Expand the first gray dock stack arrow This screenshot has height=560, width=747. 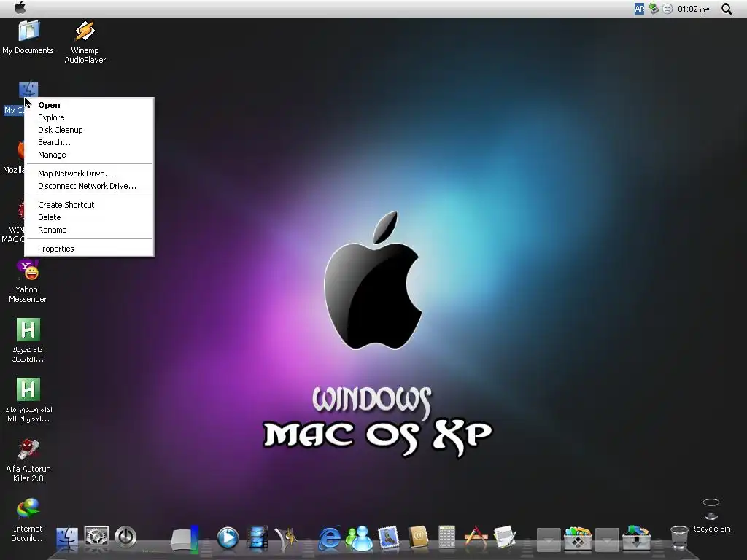click(549, 540)
